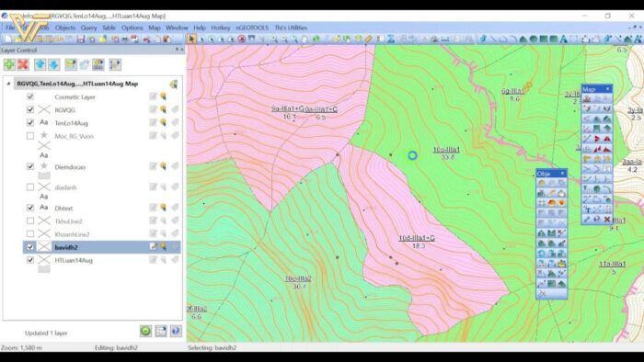Click the blue circle marker on map
644x362 pixels.
pos(412,155)
